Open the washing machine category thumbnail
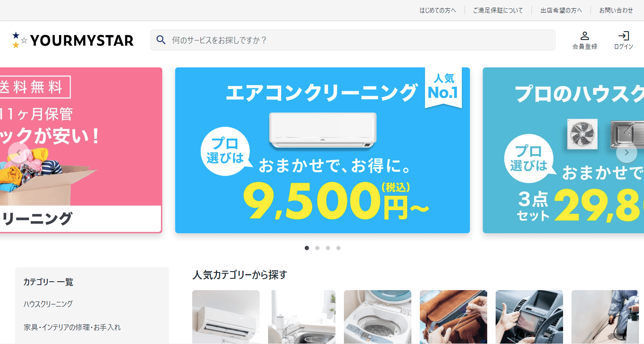This screenshot has height=344, width=644. (x=378, y=317)
